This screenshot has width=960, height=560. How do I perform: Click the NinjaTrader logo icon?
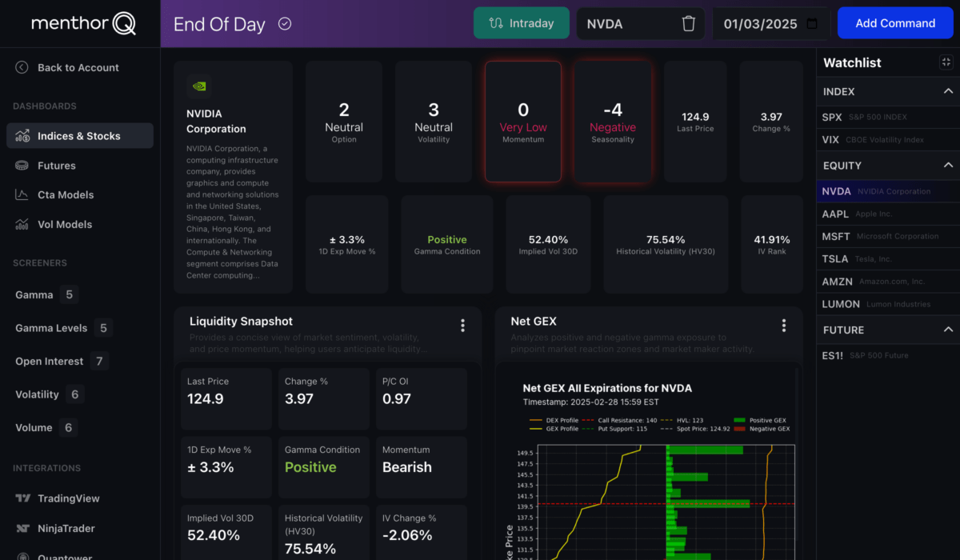point(22,528)
